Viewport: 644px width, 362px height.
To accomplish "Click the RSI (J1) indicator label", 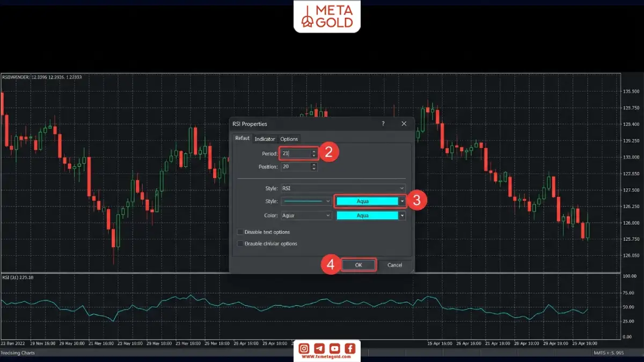I will point(18,277).
